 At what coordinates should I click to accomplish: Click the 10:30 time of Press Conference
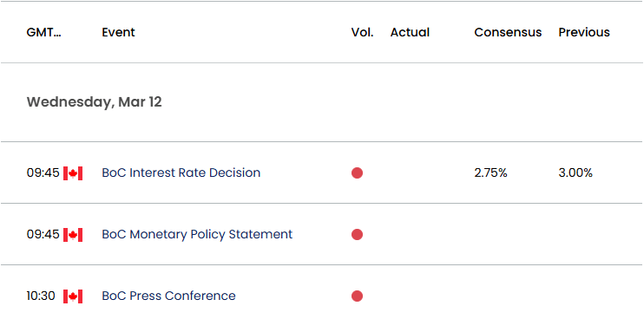pos(41,296)
